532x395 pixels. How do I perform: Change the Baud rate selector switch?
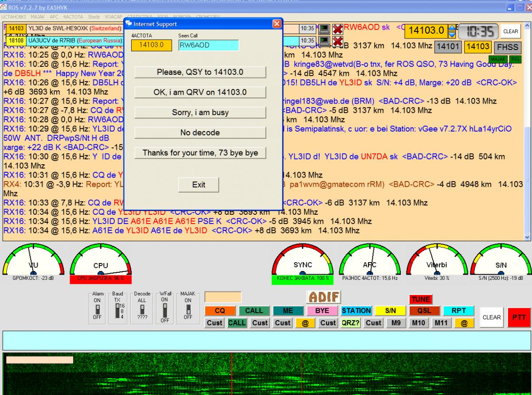[x=118, y=309]
